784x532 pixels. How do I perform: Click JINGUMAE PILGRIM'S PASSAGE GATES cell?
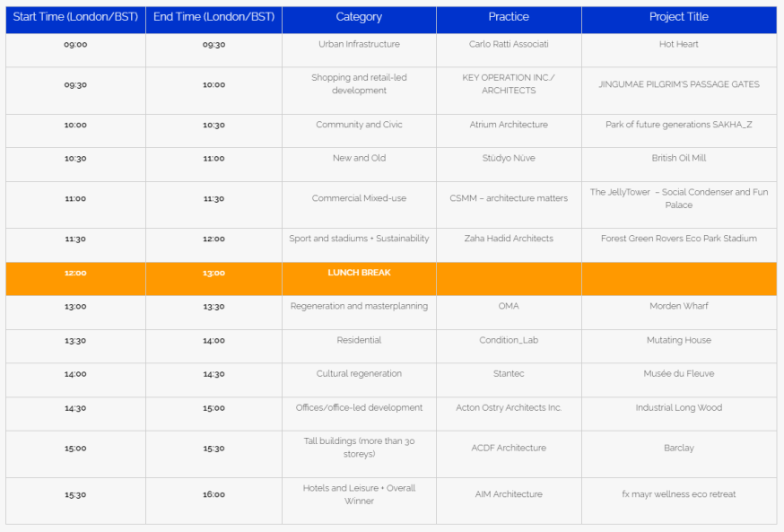tap(678, 84)
